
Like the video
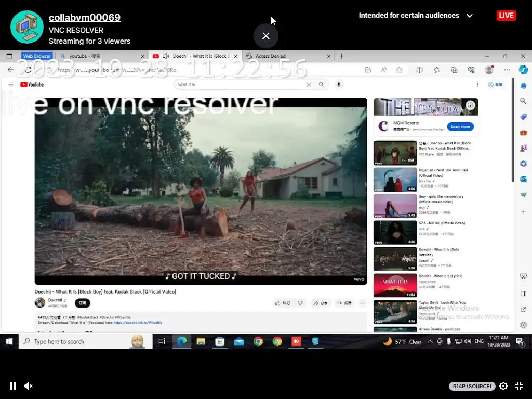pyautogui.click(x=283, y=303)
